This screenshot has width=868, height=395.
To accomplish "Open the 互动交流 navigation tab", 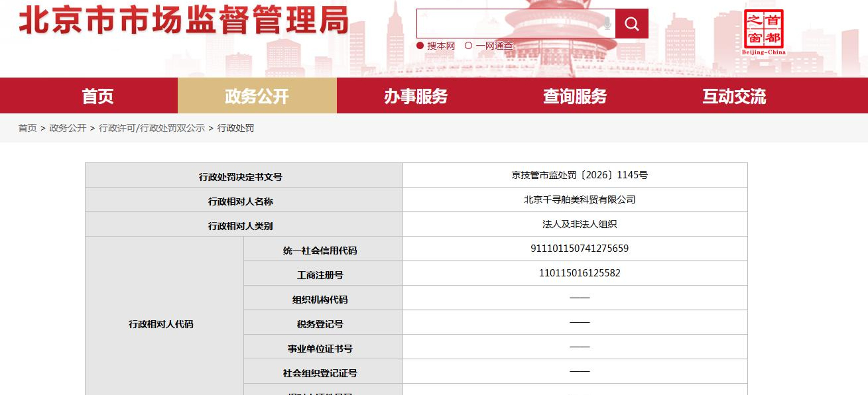I will click(x=735, y=96).
